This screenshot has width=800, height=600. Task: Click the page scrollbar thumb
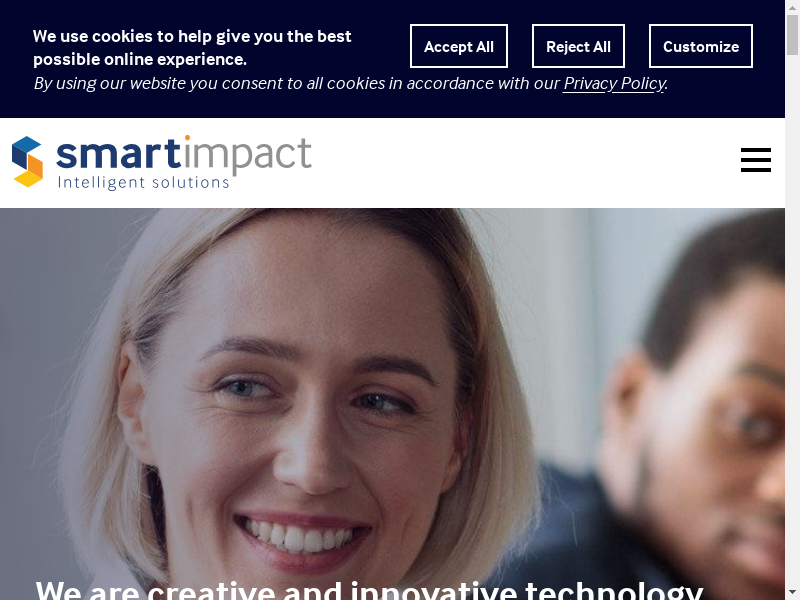(792, 35)
